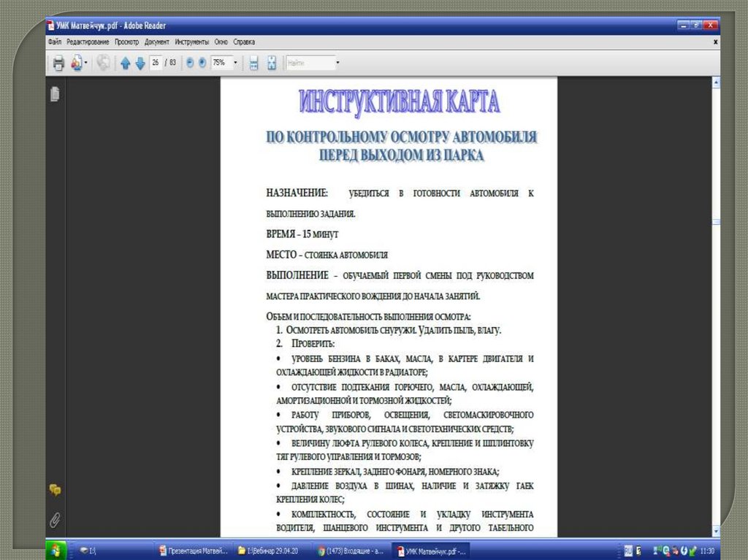
Task: Click the fit width scrolling icon
Action: click(253, 64)
